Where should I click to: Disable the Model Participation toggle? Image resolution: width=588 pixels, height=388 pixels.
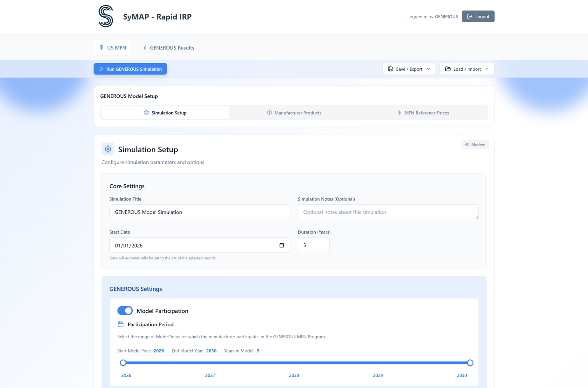125,310
